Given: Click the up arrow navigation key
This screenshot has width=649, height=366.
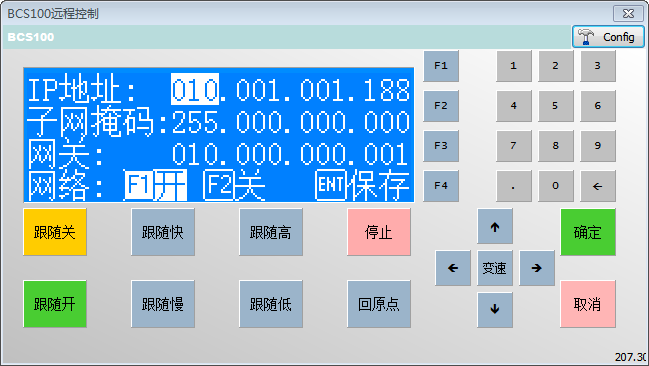Looking at the screenshot, I should (495, 226).
